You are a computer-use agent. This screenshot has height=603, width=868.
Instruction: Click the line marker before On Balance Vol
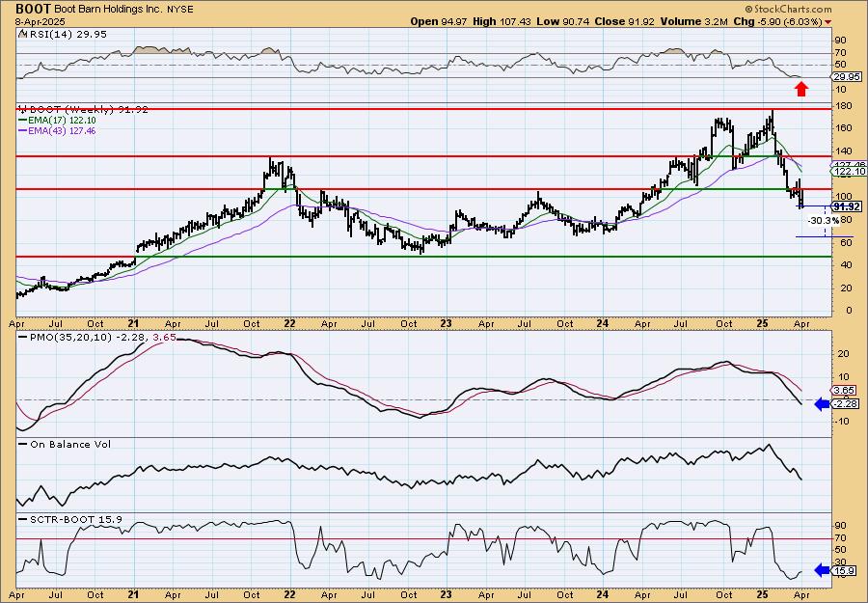(23, 444)
